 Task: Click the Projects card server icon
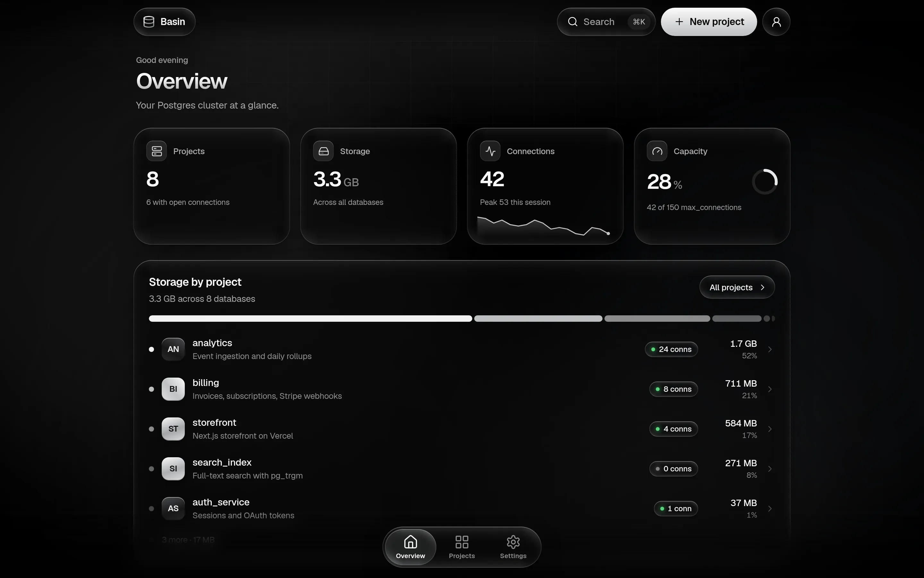(157, 151)
